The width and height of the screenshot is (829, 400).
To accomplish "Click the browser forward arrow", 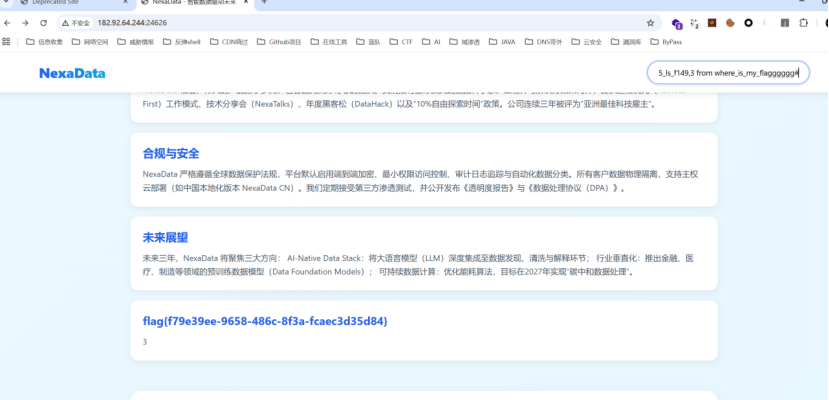I will pos(25,22).
